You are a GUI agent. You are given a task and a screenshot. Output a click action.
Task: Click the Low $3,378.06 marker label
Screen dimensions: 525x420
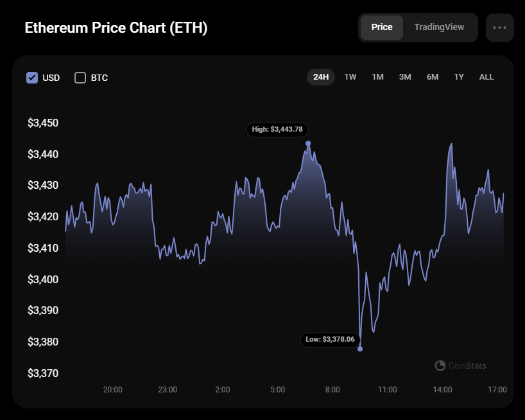330,340
